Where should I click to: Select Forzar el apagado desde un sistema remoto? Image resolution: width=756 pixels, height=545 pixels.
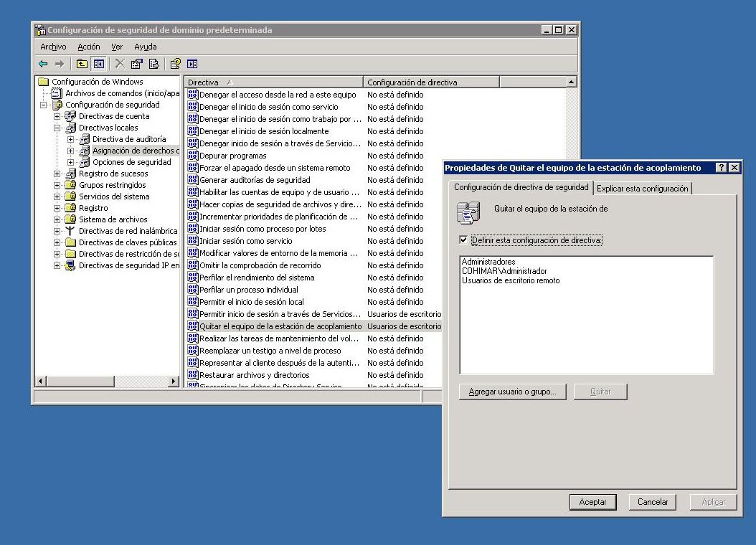(314, 168)
